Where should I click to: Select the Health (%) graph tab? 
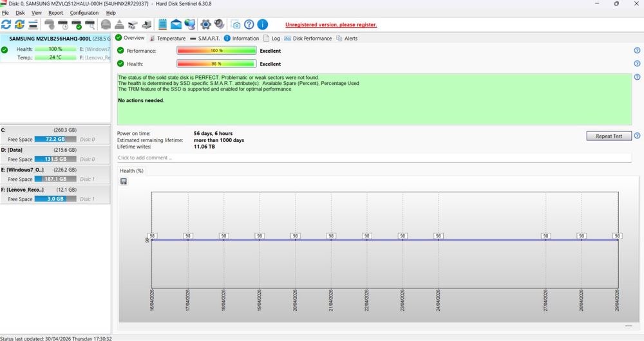tap(131, 170)
